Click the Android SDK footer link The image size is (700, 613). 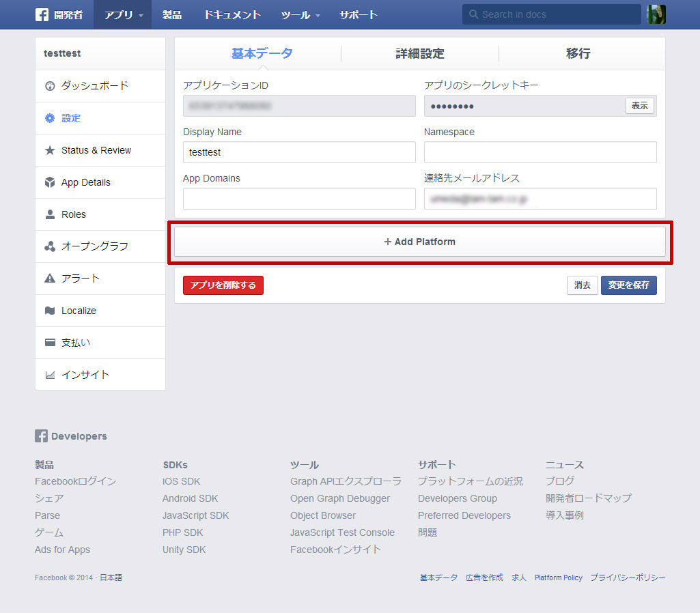click(x=190, y=498)
